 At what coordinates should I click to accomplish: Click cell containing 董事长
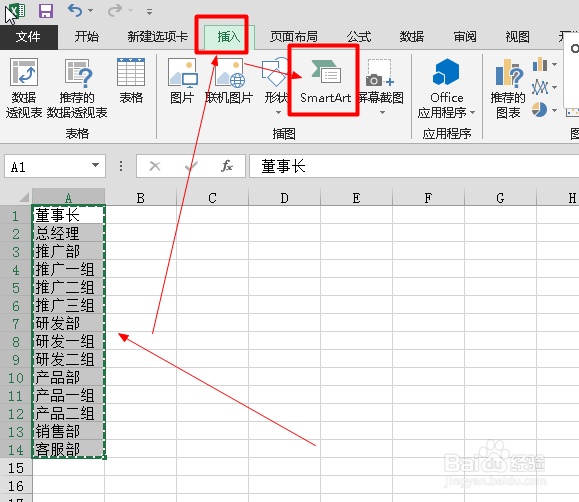click(69, 215)
